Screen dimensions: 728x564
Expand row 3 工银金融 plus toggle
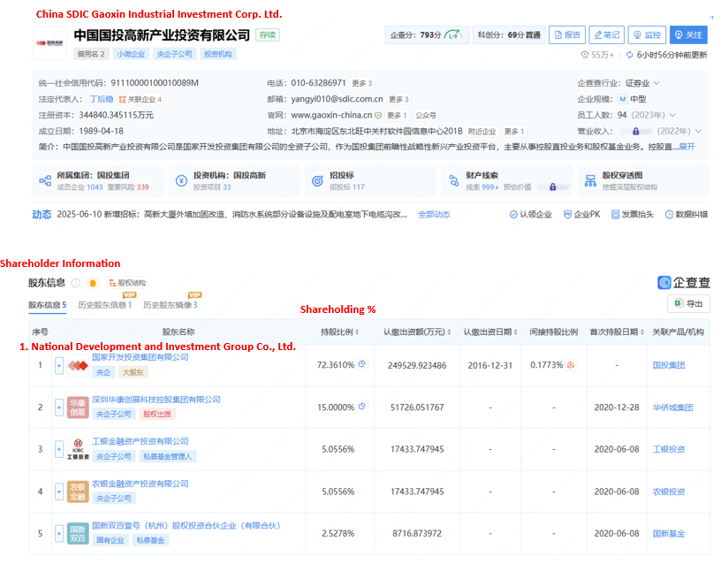tap(59, 450)
